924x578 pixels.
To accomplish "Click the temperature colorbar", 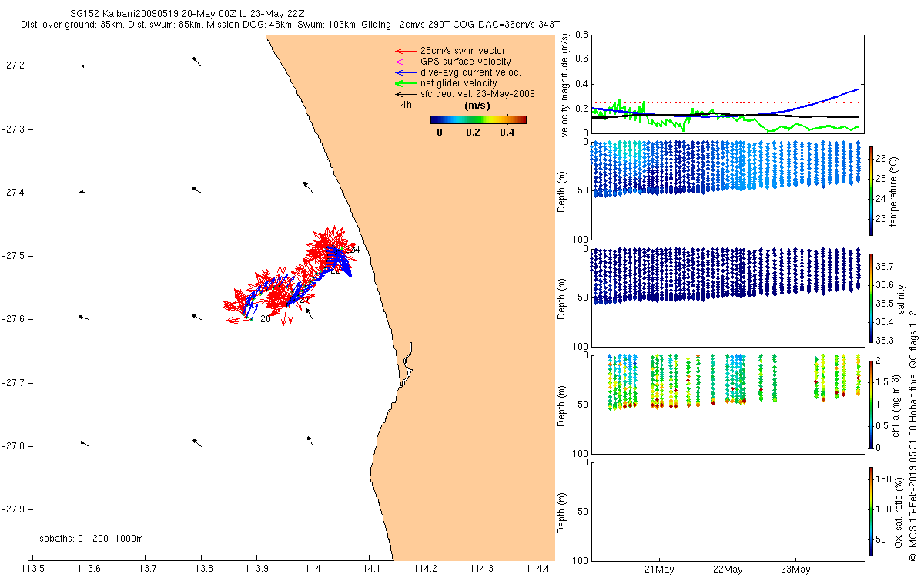I will tap(871, 190).
